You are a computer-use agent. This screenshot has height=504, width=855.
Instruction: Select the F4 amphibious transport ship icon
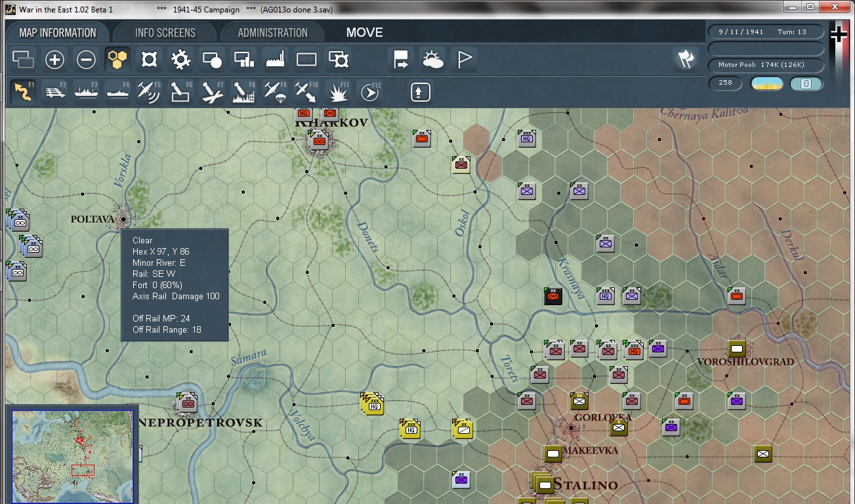(x=117, y=92)
